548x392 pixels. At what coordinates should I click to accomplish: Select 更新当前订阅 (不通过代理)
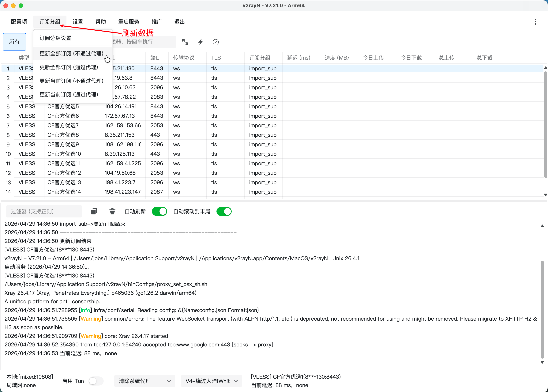point(73,81)
